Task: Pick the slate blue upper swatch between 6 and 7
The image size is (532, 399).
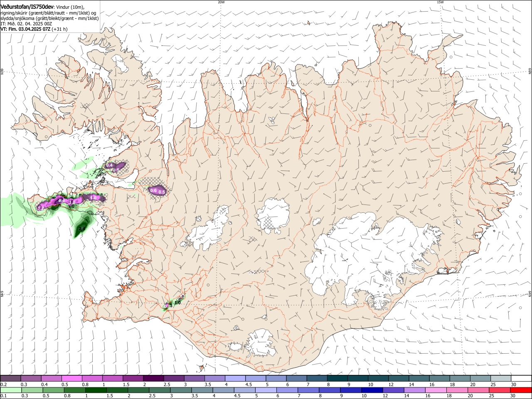Action: [296, 379]
